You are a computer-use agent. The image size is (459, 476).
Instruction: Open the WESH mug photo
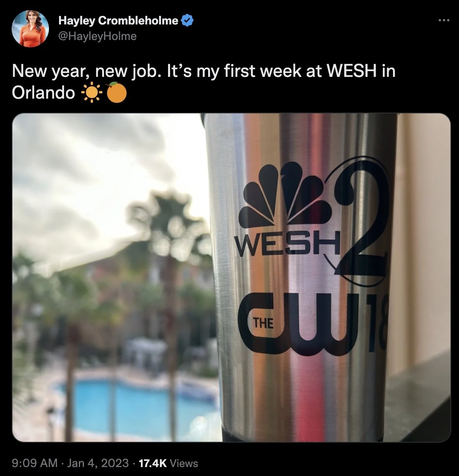231,278
